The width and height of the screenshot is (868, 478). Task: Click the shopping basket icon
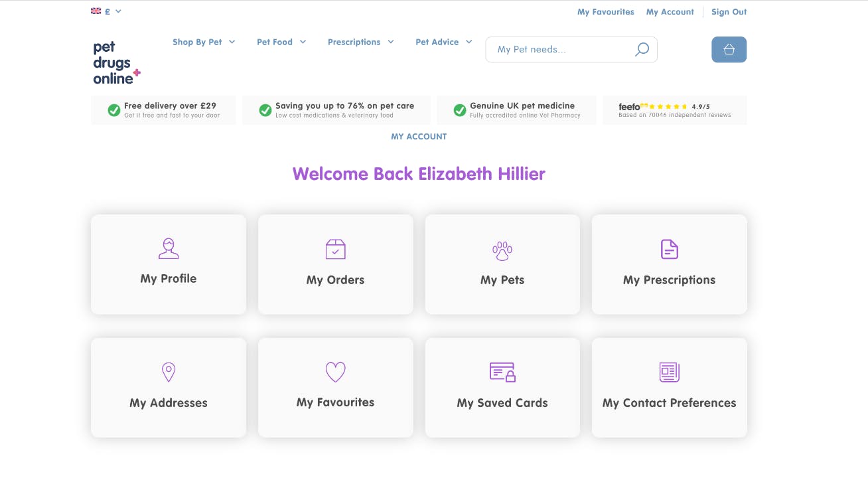pyautogui.click(x=729, y=49)
